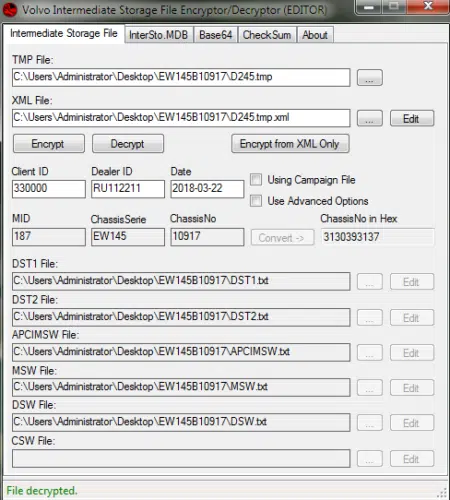
Task: Focus the Client ID field
Action: pos(49,189)
